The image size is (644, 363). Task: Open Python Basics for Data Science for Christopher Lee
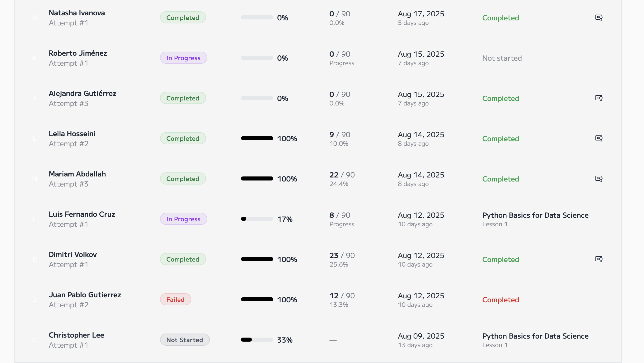point(535,336)
